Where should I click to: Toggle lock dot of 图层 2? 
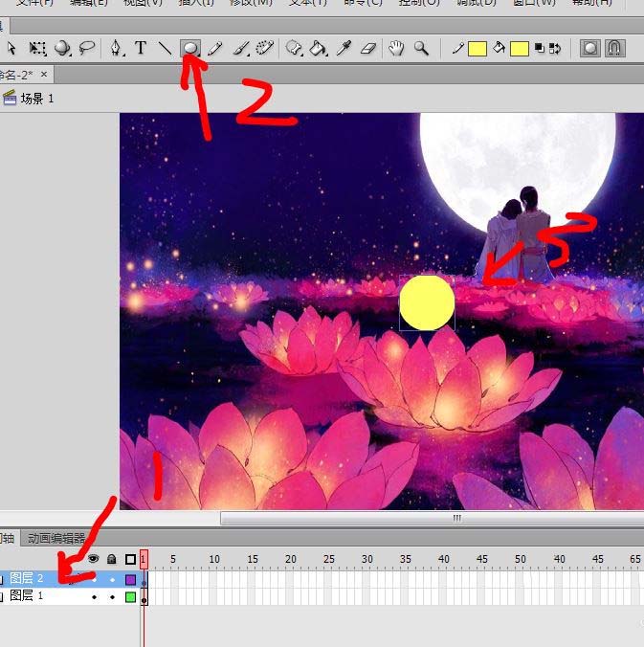coord(112,579)
